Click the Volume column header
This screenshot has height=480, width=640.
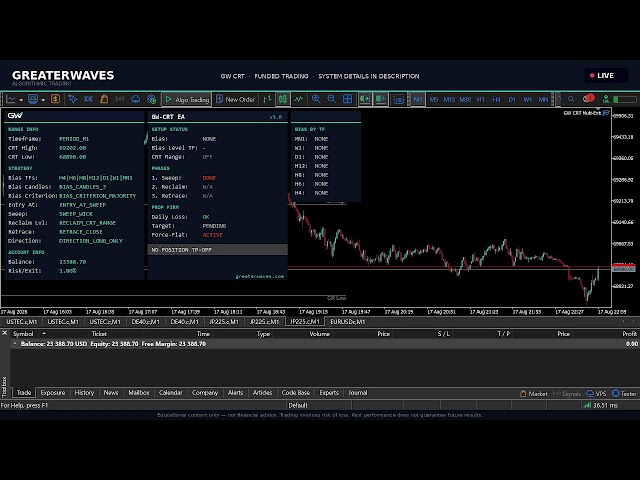click(320, 334)
